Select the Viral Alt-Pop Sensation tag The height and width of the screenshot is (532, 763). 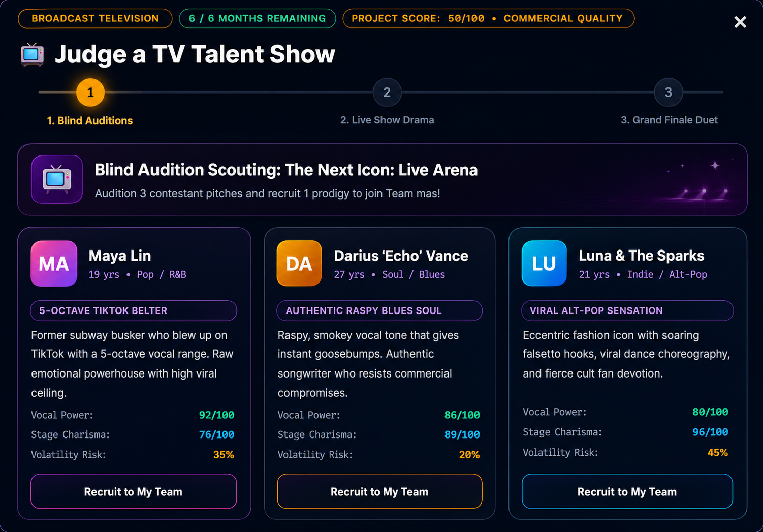pyautogui.click(x=627, y=310)
